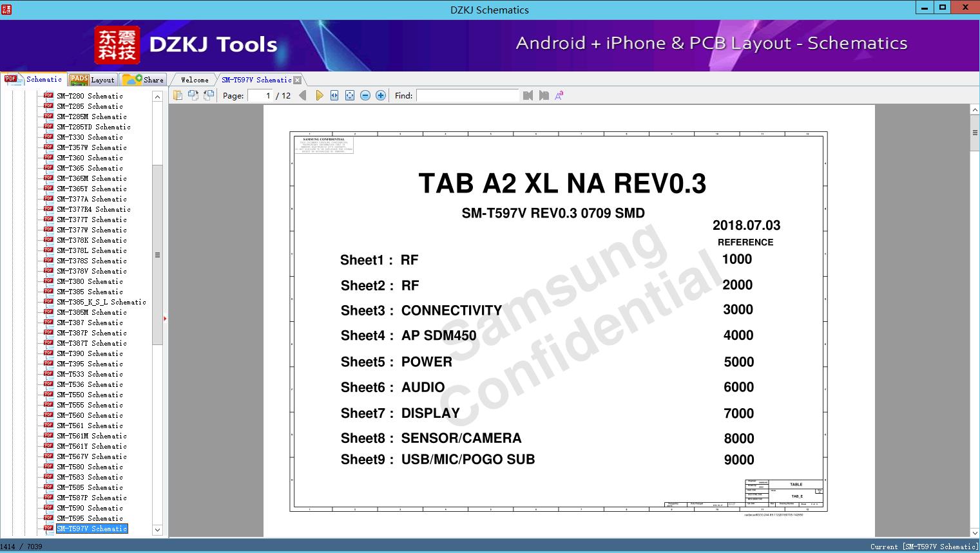This screenshot has width=980, height=553.
Task: Open SM-T377T Schematic
Action: tap(91, 220)
